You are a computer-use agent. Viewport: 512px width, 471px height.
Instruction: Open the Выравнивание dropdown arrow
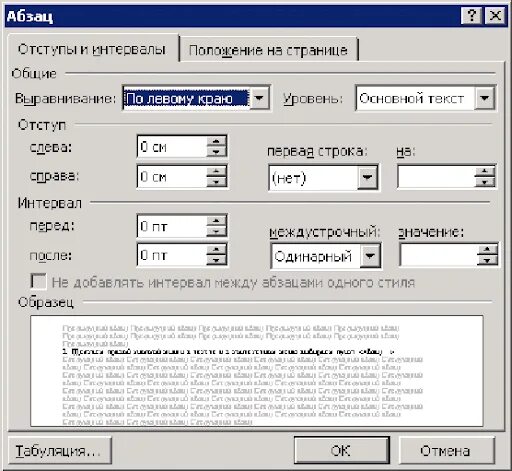(260, 99)
